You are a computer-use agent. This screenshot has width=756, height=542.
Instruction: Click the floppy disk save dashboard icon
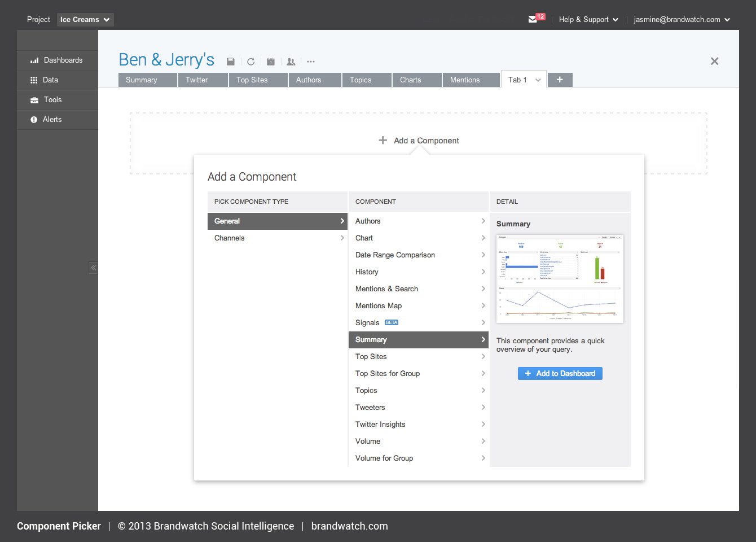click(x=231, y=62)
